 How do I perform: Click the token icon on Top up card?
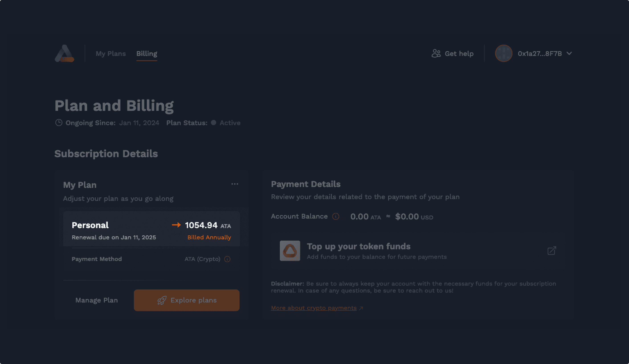[290, 251]
